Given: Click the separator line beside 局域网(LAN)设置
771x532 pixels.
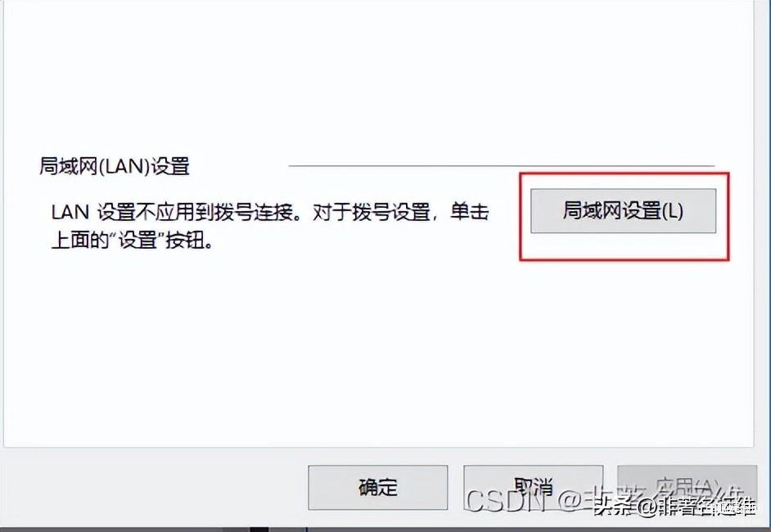Looking at the screenshot, I should point(502,166).
